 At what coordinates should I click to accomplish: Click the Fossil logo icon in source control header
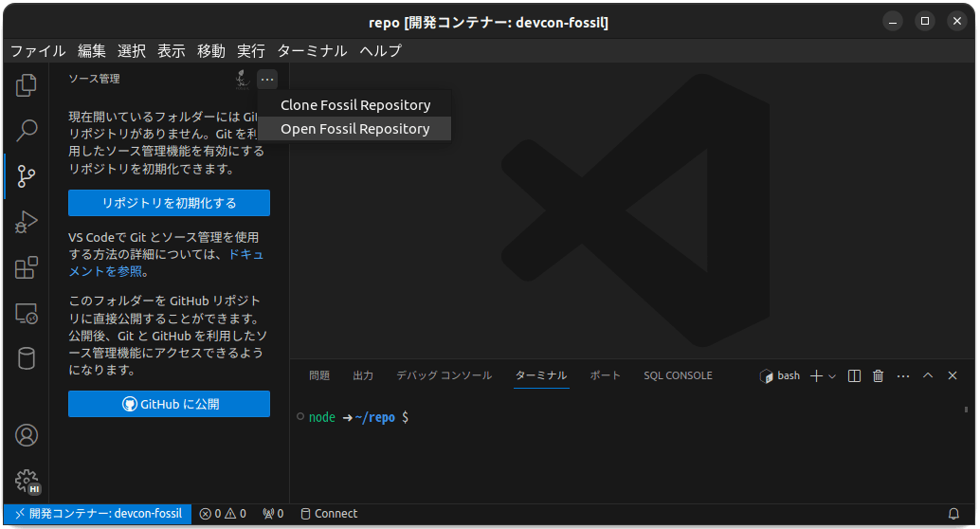[x=242, y=80]
